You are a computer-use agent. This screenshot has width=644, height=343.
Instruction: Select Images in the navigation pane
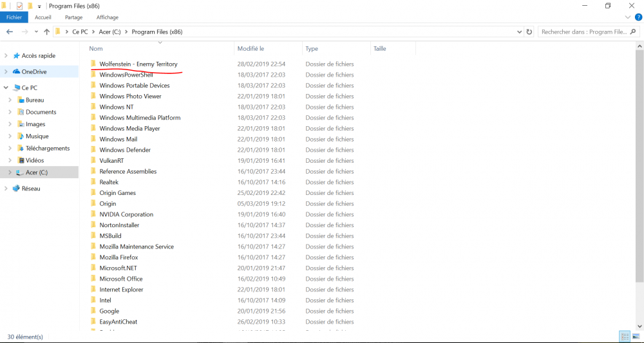[x=35, y=124]
